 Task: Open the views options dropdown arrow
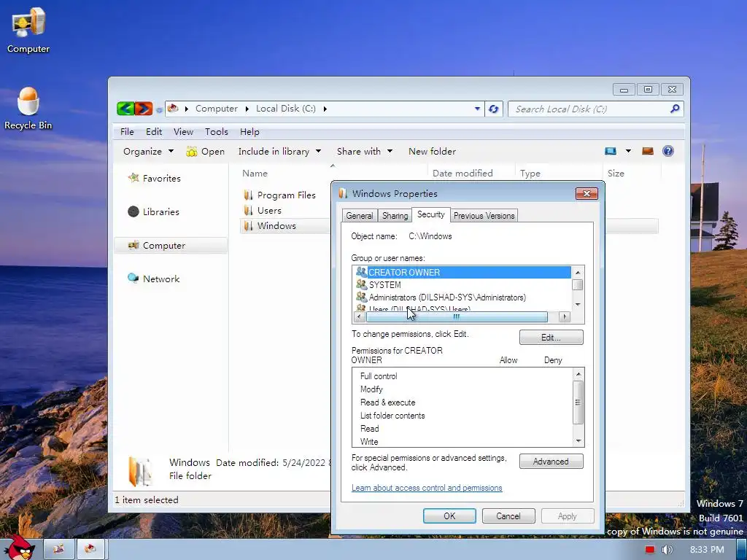pos(628,152)
